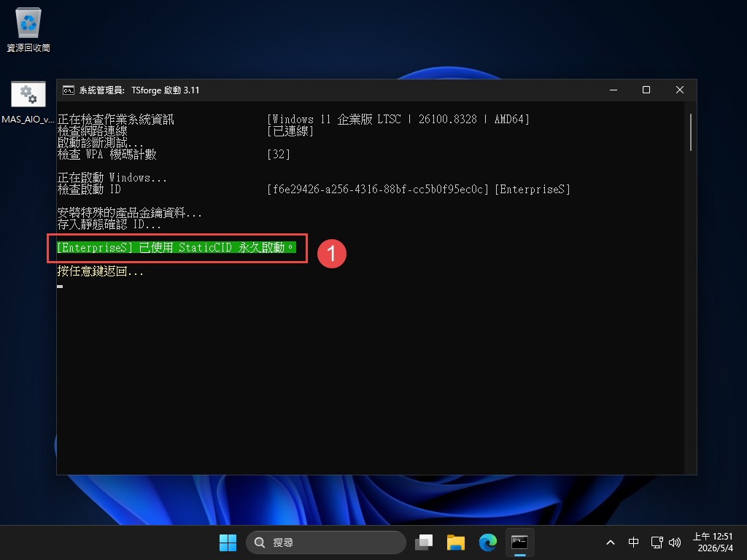Click the '啟動診斷測試...' line

[x=100, y=143]
